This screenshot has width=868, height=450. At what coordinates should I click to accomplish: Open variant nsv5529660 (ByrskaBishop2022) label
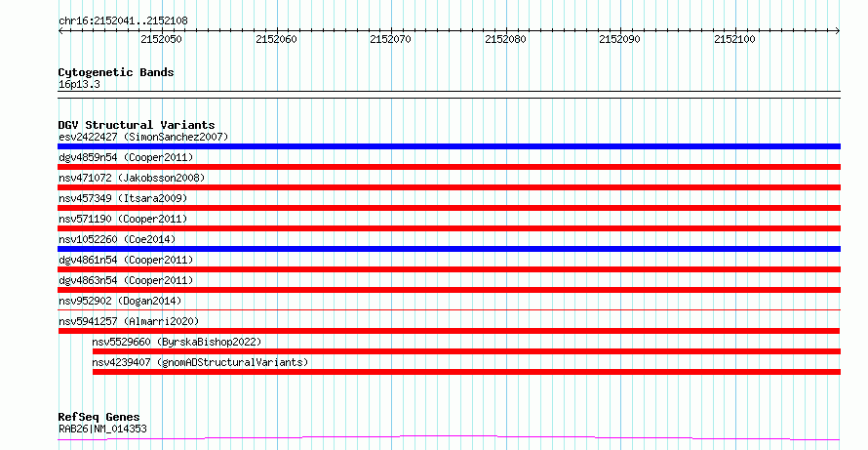click(177, 342)
